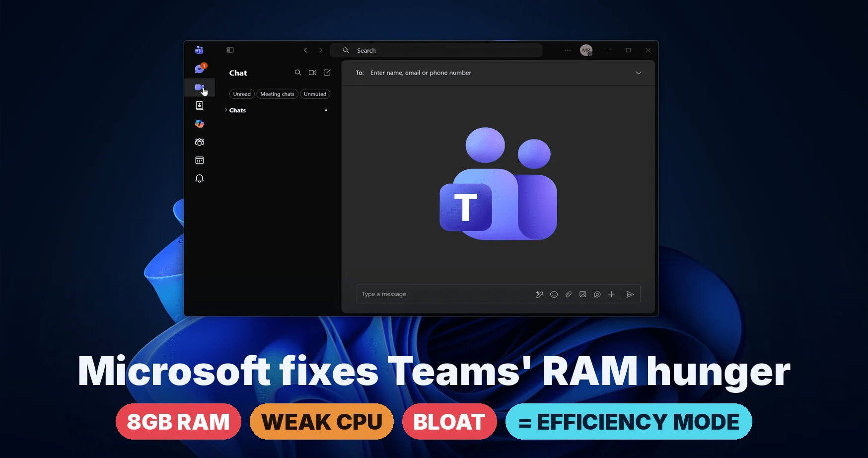Send the message

[x=630, y=294]
